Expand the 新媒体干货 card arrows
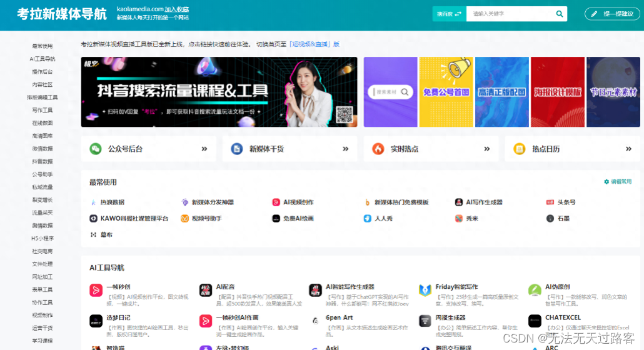The height and width of the screenshot is (350, 644). pyautogui.click(x=345, y=149)
